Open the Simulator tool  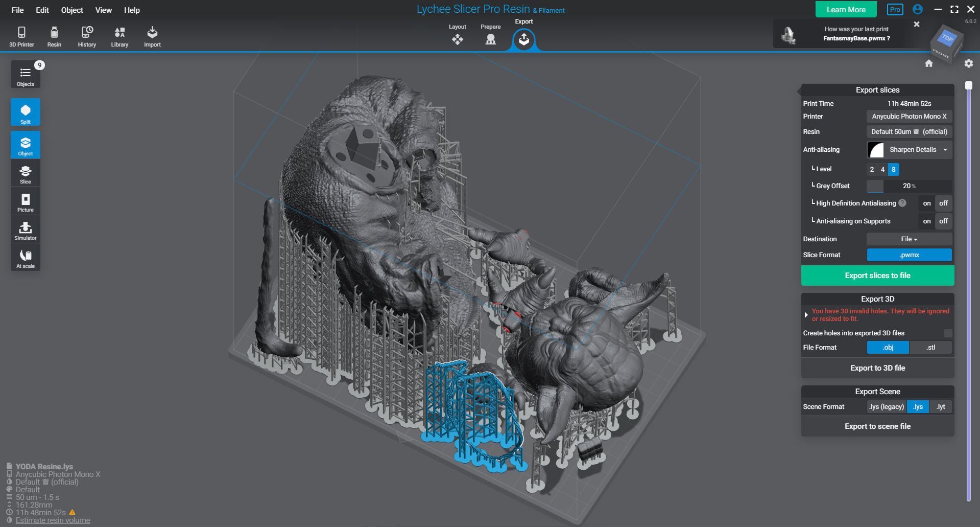tap(26, 230)
